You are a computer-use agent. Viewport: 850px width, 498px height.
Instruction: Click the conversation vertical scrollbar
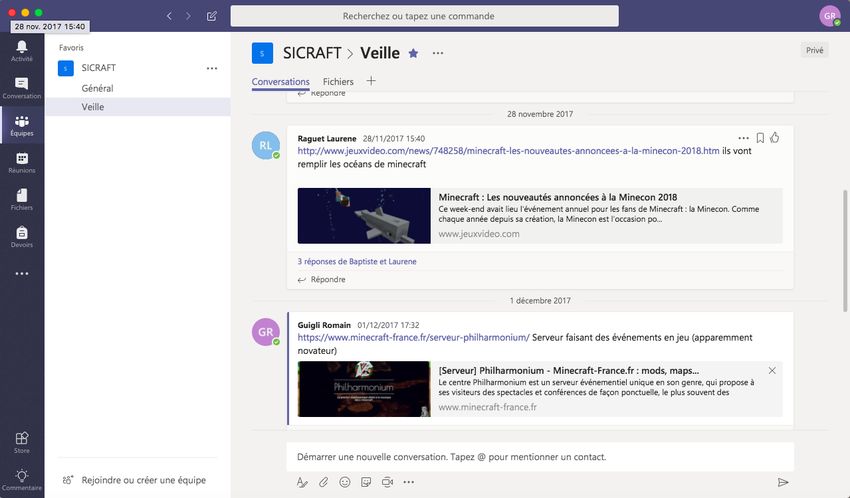pos(845,251)
